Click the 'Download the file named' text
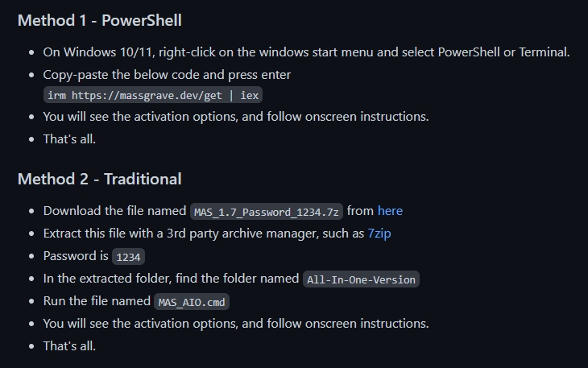The height and width of the screenshot is (368, 588). point(114,211)
